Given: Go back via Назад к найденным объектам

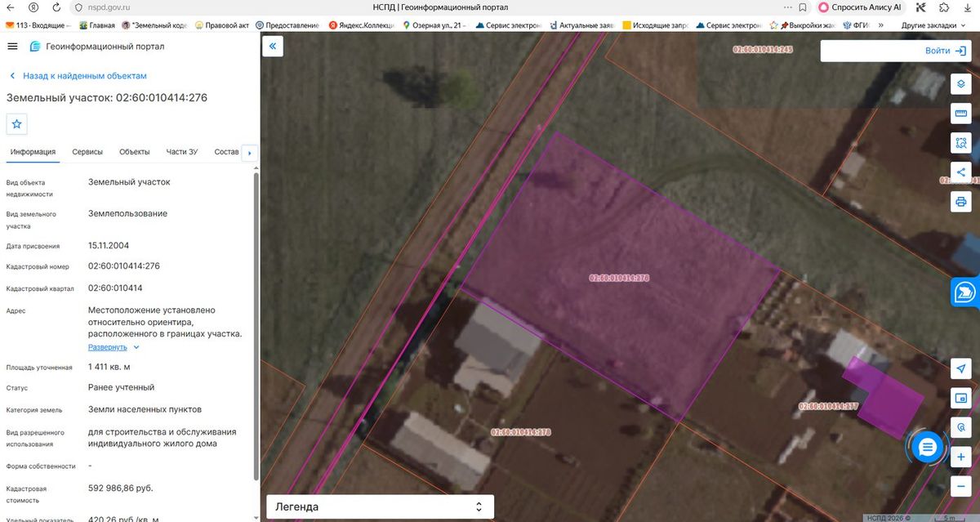Looking at the screenshot, I should pos(78,76).
